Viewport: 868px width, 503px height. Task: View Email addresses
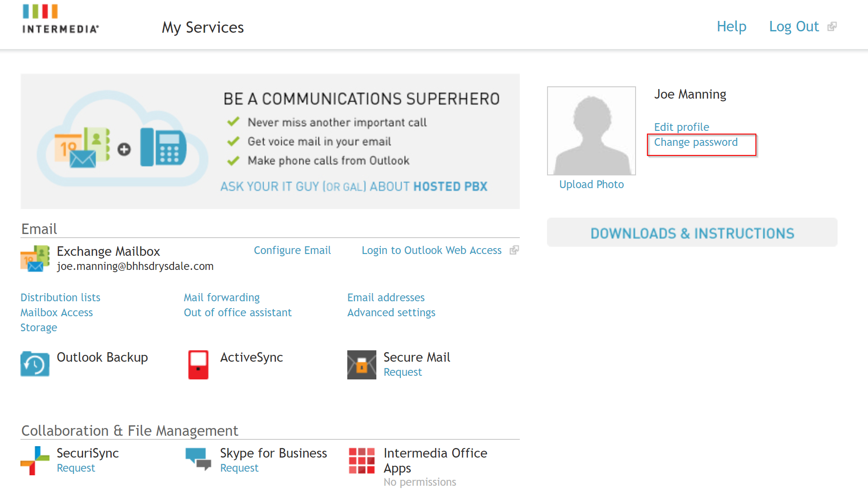coord(386,298)
